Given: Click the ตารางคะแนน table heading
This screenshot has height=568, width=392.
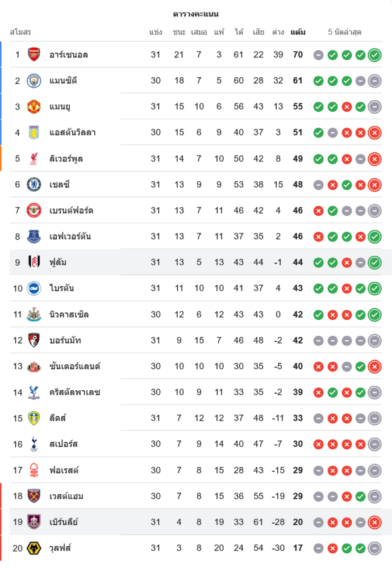Looking at the screenshot, I should coord(196,14).
